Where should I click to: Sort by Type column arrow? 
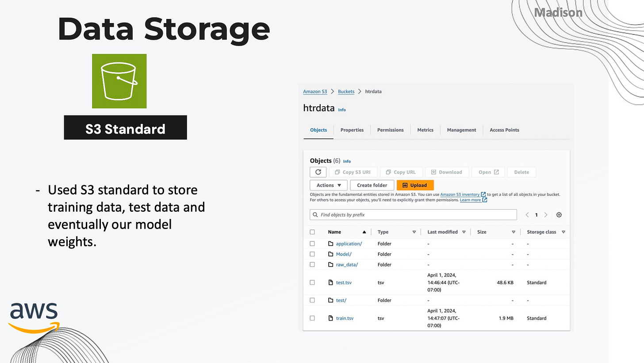414,232
